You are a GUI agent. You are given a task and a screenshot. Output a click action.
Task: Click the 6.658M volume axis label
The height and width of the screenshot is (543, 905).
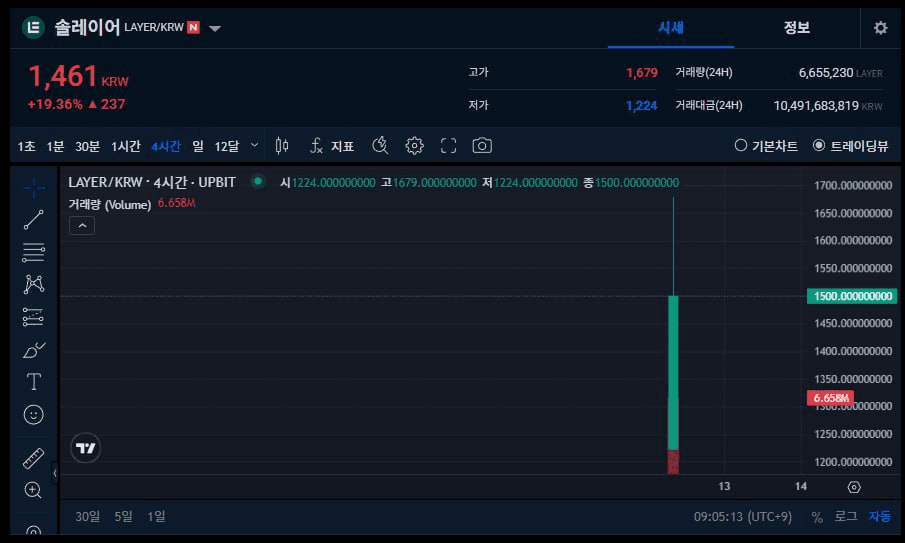click(830, 398)
